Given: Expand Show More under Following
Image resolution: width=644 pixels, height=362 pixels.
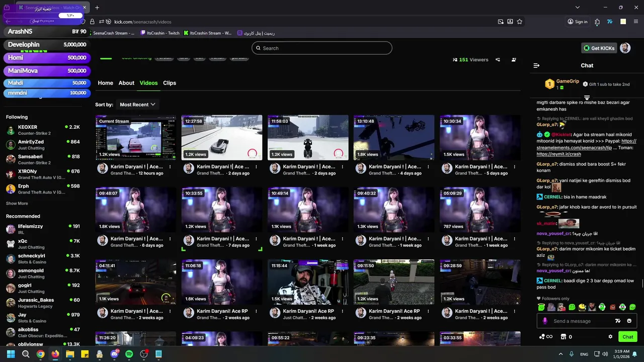Looking at the screenshot, I should pos(17,204).
